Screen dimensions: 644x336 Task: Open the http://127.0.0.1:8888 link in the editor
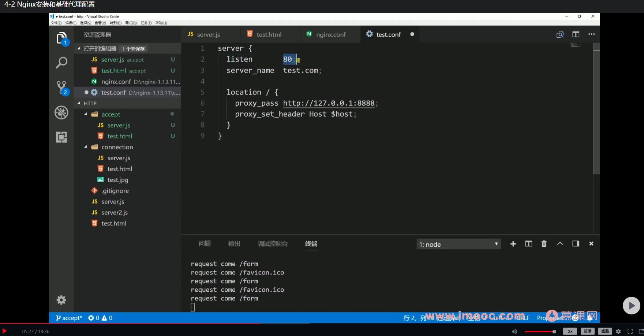coord(329,103)
